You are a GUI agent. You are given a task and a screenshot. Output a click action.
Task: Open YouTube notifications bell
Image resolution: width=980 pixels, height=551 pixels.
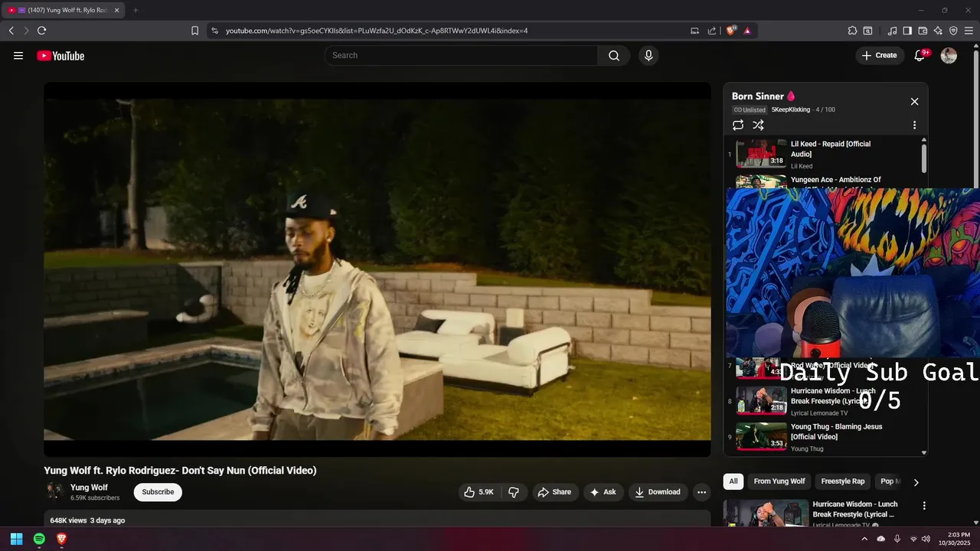click(920, 55)
